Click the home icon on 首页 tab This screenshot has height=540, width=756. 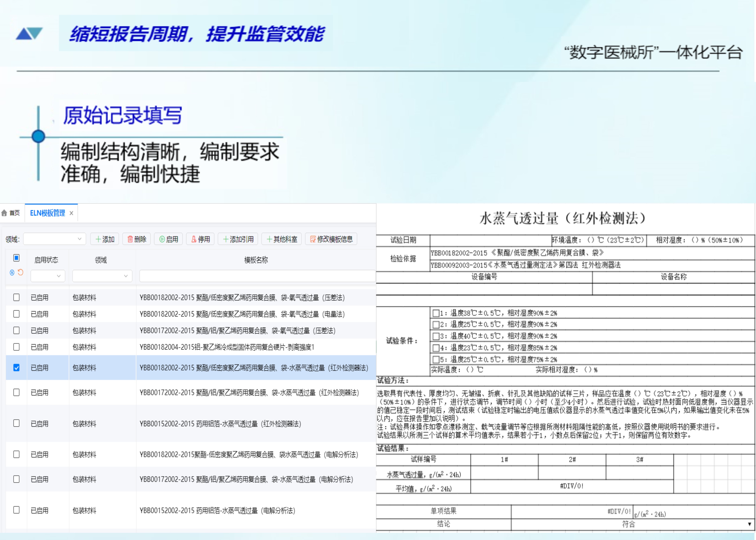point(4,213)
